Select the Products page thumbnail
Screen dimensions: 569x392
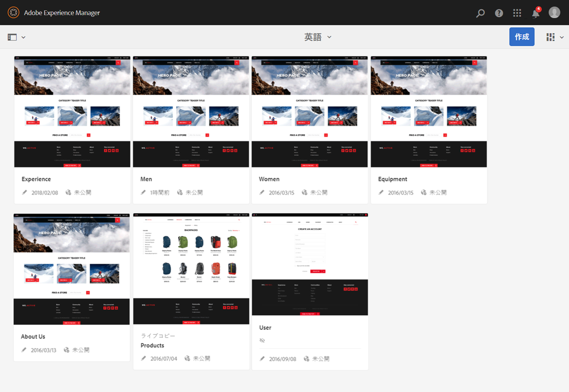(191, 269)
